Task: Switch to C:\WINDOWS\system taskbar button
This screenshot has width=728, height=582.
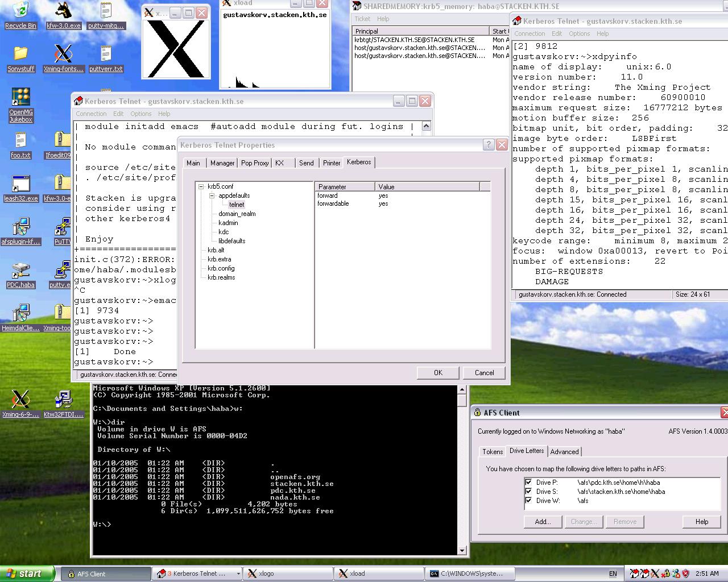Action: 470,573
